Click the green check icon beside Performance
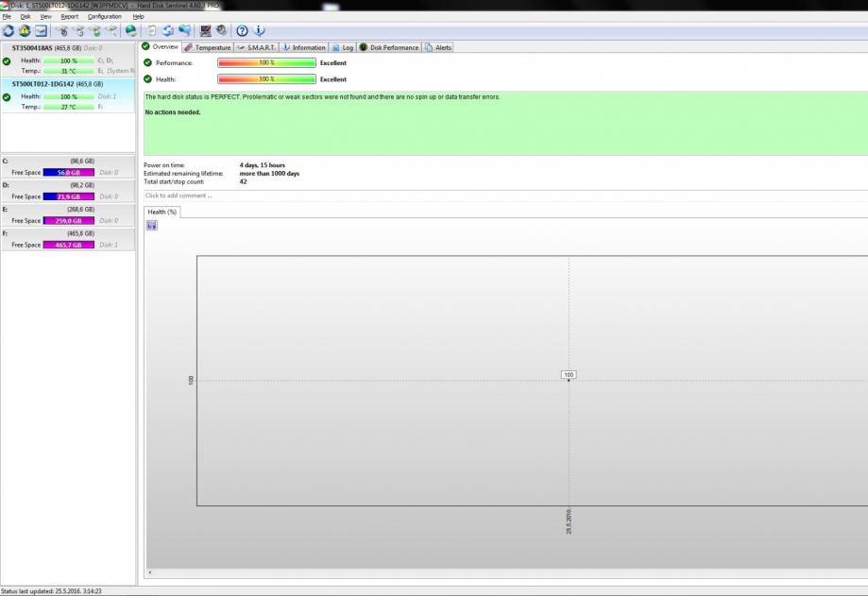Viewport: 868px width, 596px height. (147, 62)
